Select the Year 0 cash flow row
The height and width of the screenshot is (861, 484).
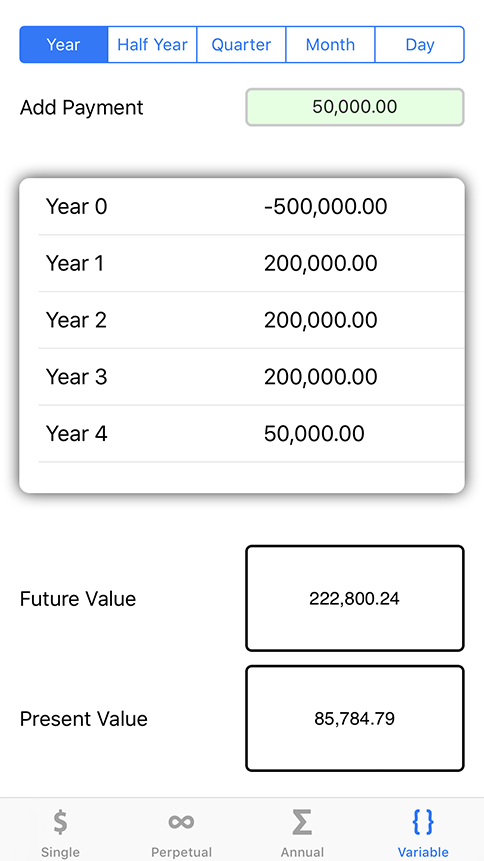click(x=252, y=207)
